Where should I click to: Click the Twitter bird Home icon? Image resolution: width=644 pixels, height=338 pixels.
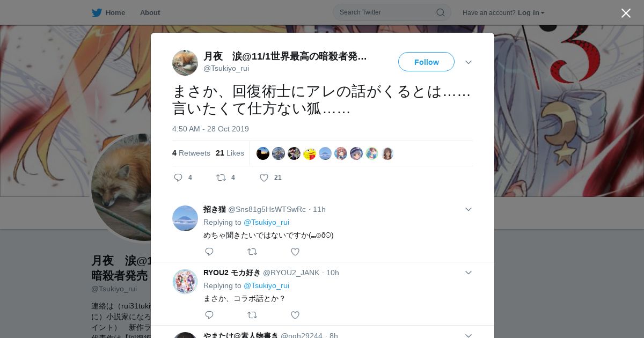click(x=97, y=13)
